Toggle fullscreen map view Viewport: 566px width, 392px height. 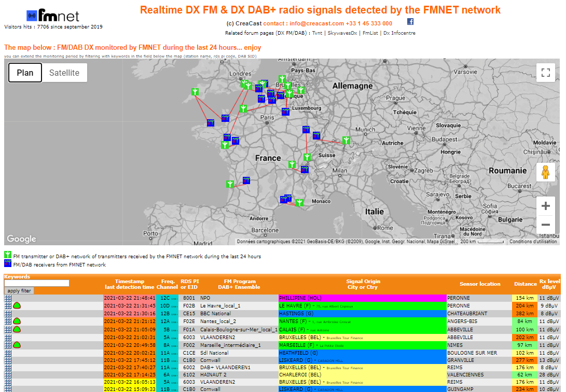click(545, 73)
